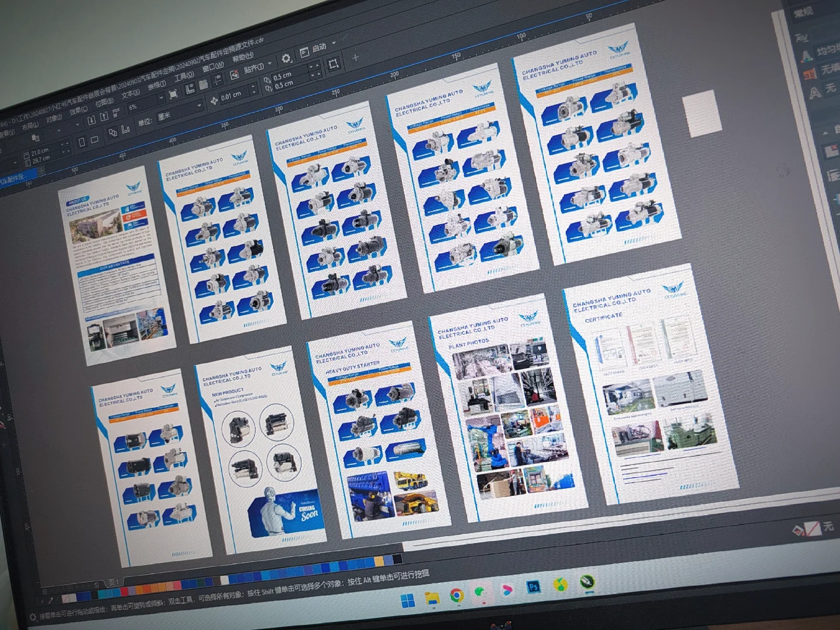Open the 对象(J) menu
The width and height of the screenshot is (840, 630).
pyautogui.click(x=54, y=118)
